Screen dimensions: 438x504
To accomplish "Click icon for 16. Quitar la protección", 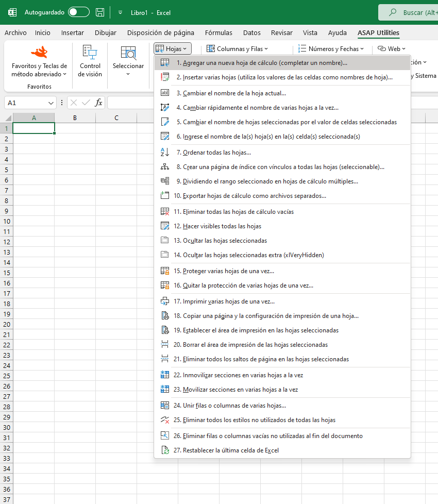I will (x=165, y=285).
